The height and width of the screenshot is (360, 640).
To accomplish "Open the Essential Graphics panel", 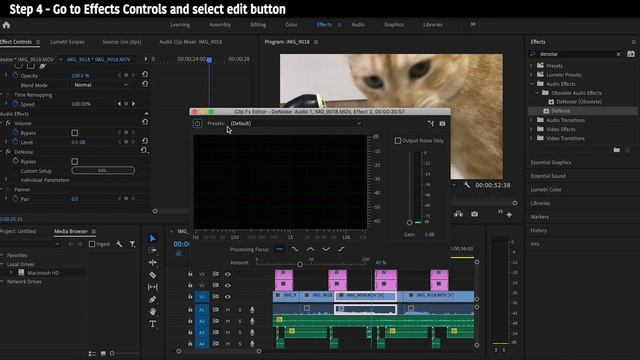I will [551, 162].
